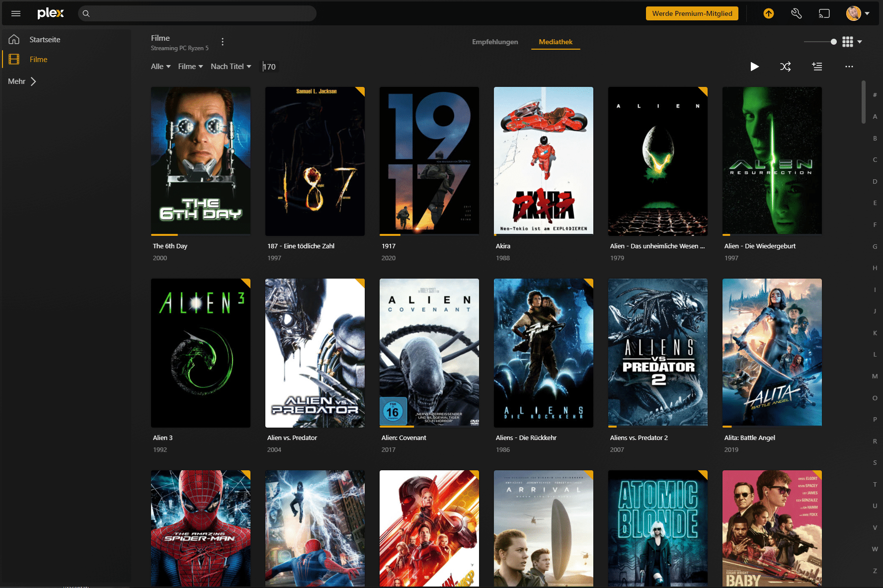883x588 pixels.
Task: Jump to letter H in index
Action: (875, 268)
